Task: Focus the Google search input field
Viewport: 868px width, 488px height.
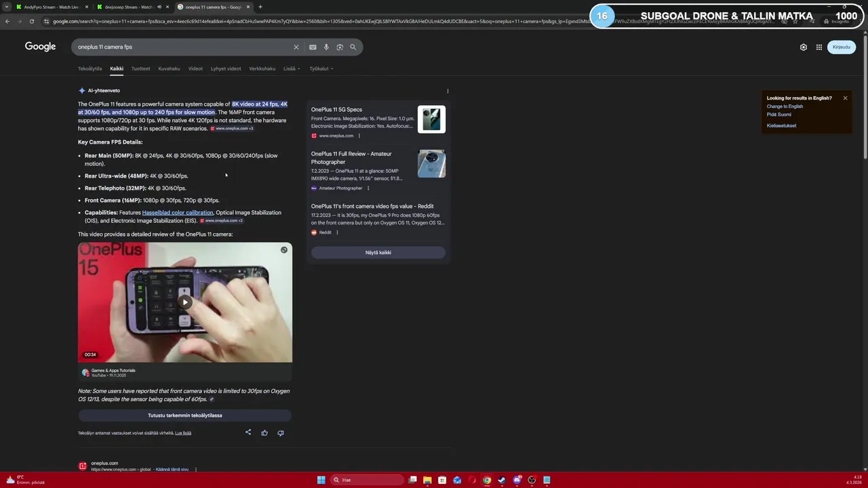Action: coord(183,47)
